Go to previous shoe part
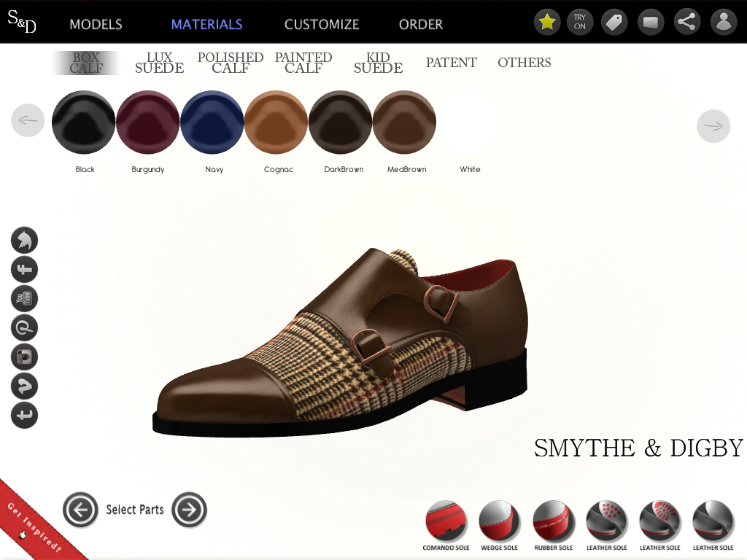The width and height of the screenshot is (747, 560). (x=80, y=510)
